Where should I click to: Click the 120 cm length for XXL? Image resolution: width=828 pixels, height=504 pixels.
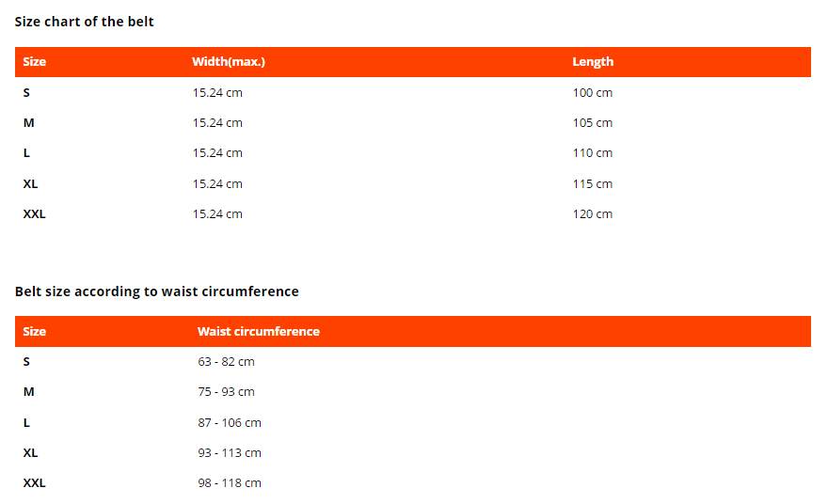tap(593, 214)
